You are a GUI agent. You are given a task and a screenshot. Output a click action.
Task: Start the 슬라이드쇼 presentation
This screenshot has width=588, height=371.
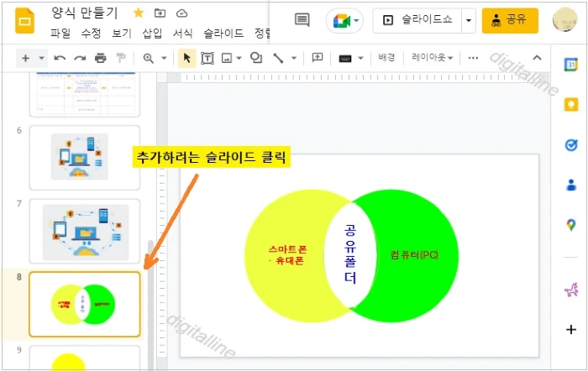(x=417, y=20)
